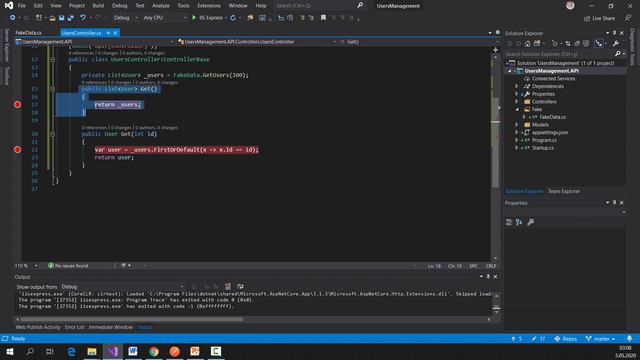
Task: Switch to Team Explorer tab
Action: (x=564, y=191)
